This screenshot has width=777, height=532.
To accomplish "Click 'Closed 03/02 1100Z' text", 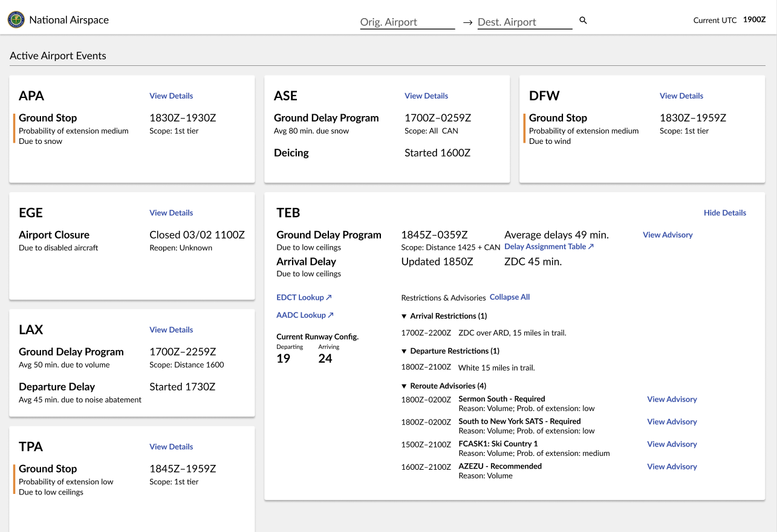I will tap(197, 235).
